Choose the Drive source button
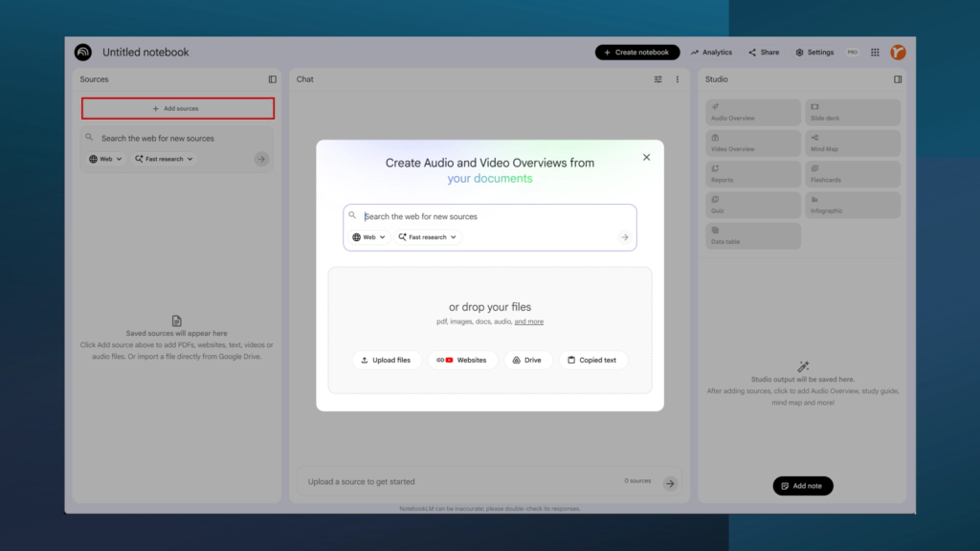980x551 pixels. [527, 361]
